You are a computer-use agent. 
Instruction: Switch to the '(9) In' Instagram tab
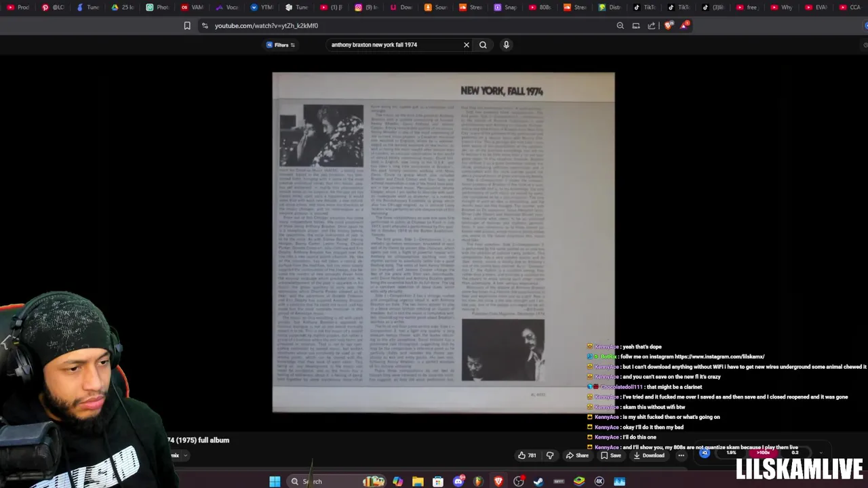(367, 7)
